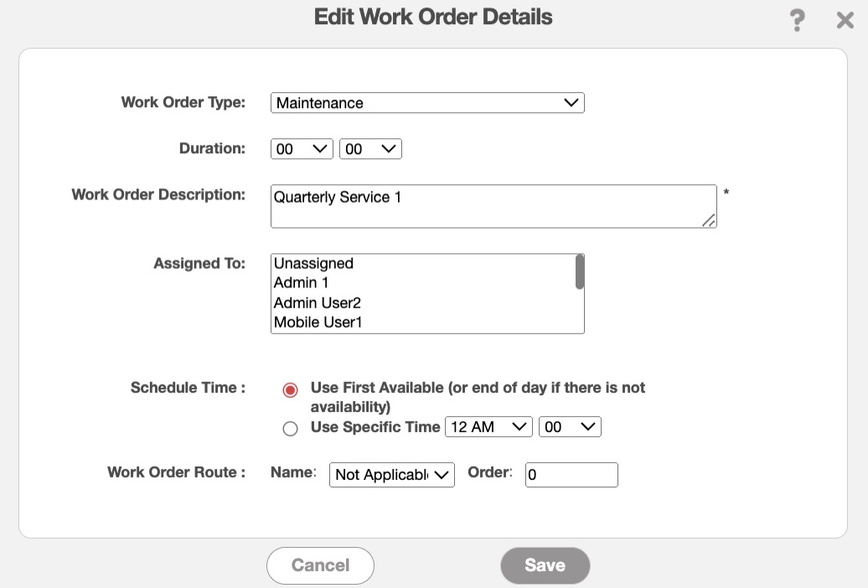
Task: Close the Edit Work Order dialog
Action: click(x=845, y=20)
